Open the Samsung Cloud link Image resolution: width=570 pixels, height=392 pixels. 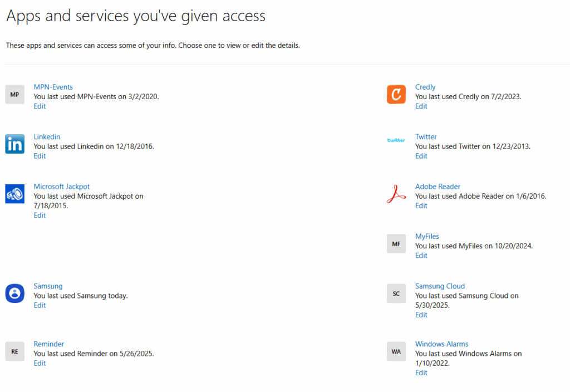click(440, 286)
